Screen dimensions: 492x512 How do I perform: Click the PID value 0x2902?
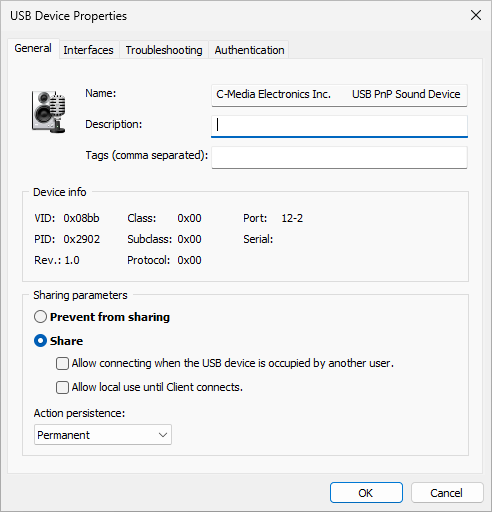(82, 239)
